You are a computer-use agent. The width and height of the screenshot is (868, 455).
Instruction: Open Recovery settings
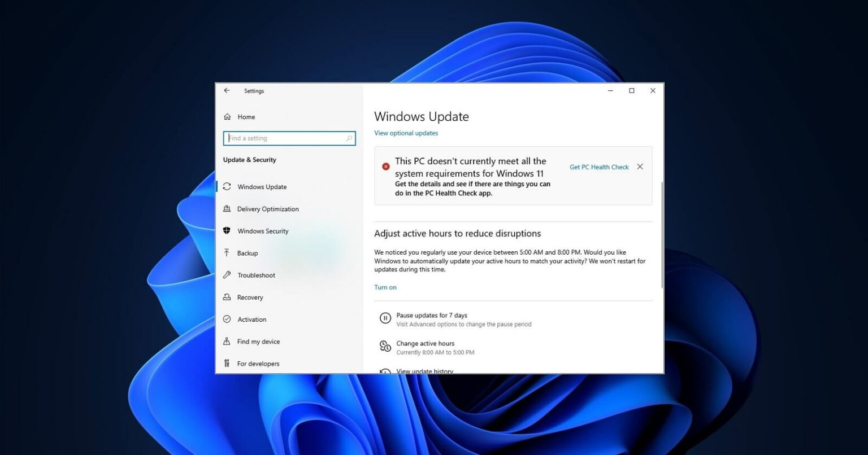tap(250, 297)
